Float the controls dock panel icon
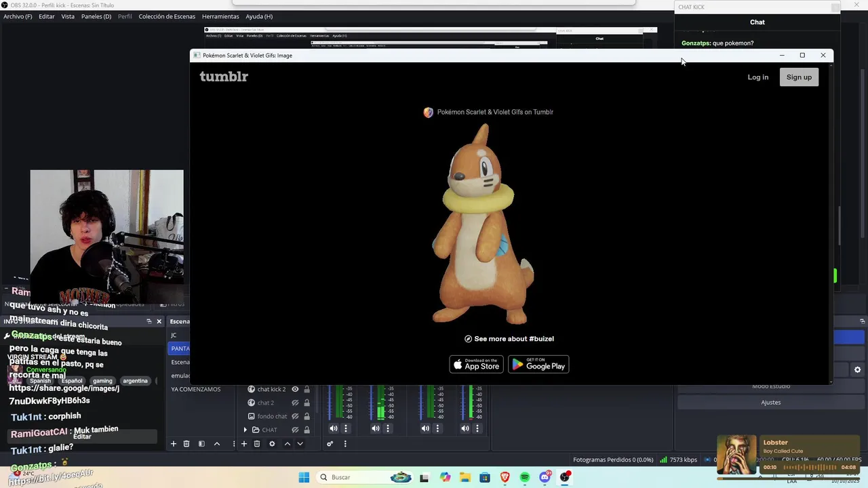This screenshot has height=488, width=868. (862, 321)
